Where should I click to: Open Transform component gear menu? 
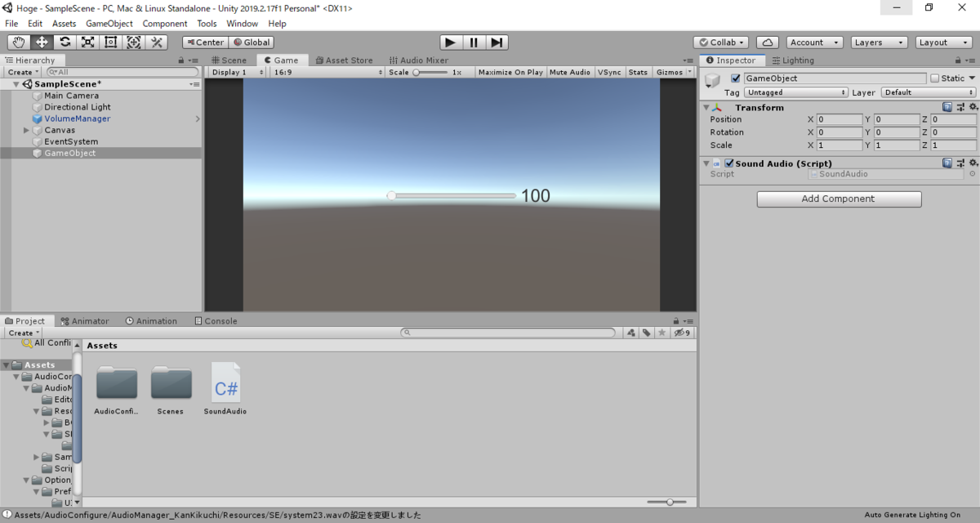point(972,107)
